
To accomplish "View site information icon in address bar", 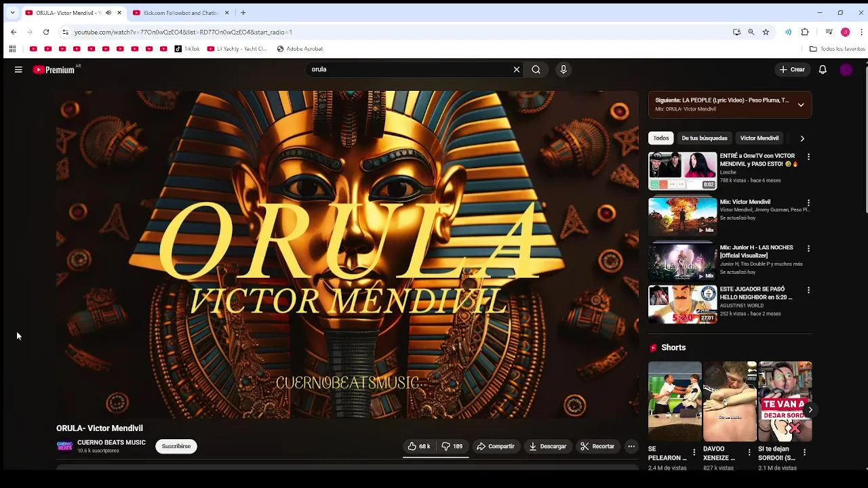I will click(x=65, y=32).
